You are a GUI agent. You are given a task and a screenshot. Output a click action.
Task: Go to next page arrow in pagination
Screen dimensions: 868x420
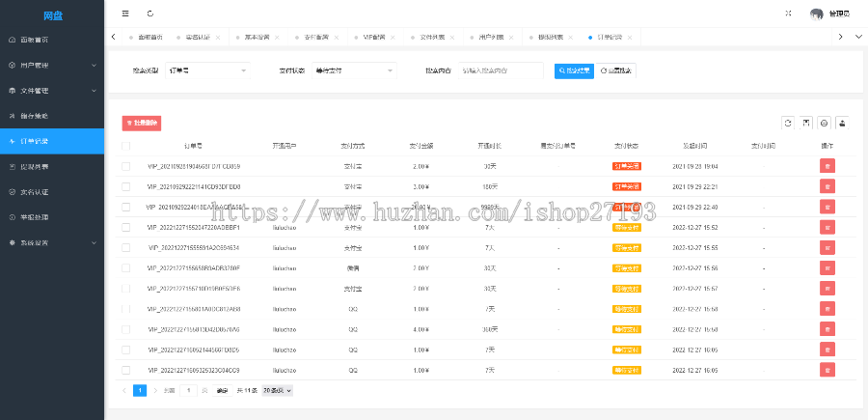[x=155, y=391]
